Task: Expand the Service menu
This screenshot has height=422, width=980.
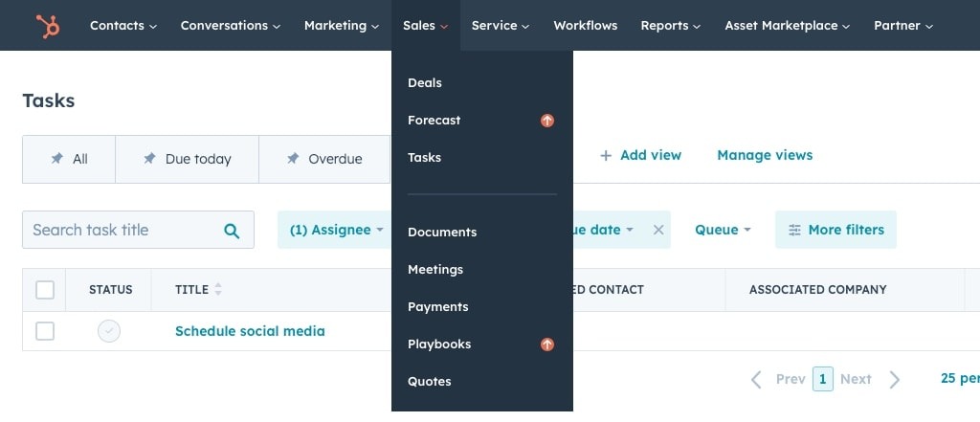Action: pyautogui.click(x=501, y=26)
